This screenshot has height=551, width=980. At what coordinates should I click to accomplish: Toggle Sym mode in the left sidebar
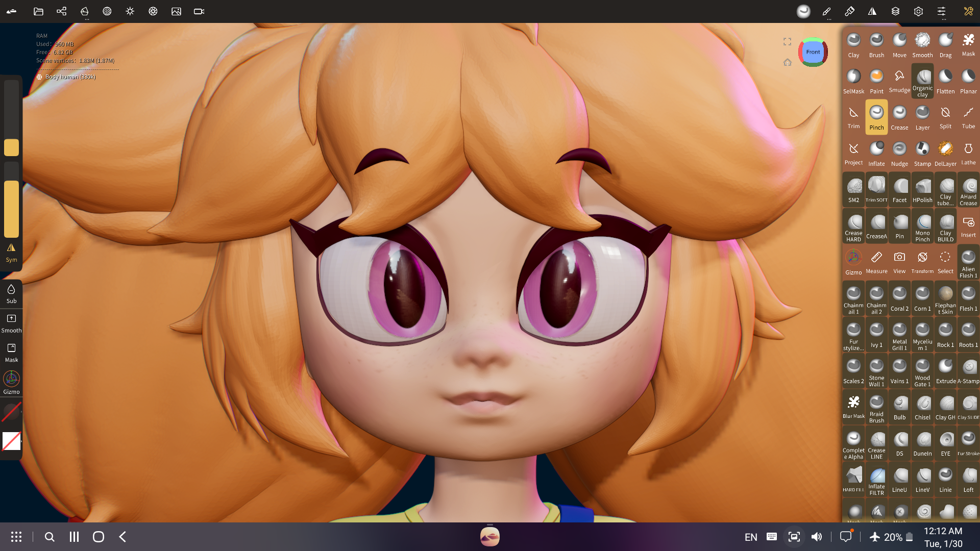pyautogui.click(x=11, y=253)
